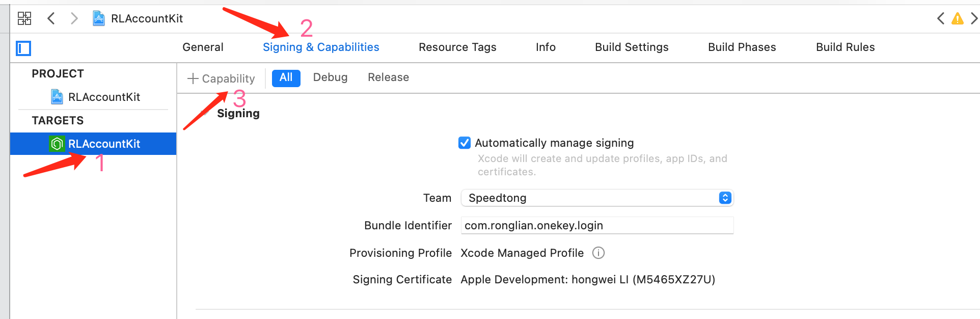Switch to the Build Settings tab
Image resolution: width=980 pixels, height=319 pixels.
[x=632, y=47]
